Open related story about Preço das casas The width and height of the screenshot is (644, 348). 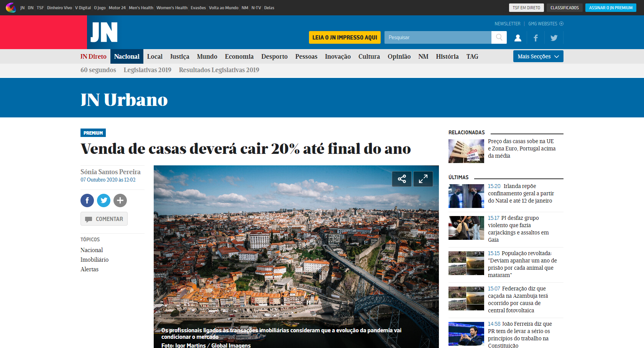tap(522, 148)
